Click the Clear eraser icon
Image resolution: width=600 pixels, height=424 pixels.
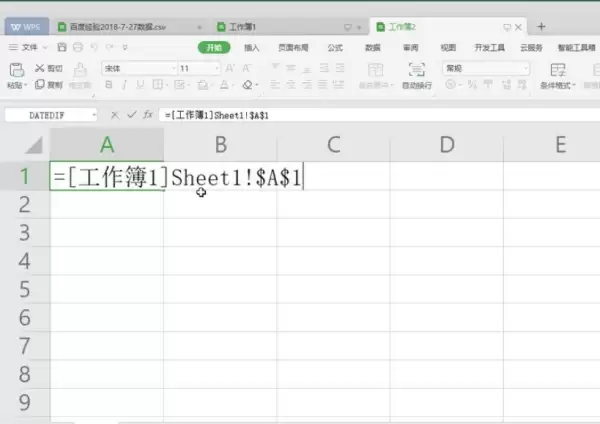click(248, 85)
